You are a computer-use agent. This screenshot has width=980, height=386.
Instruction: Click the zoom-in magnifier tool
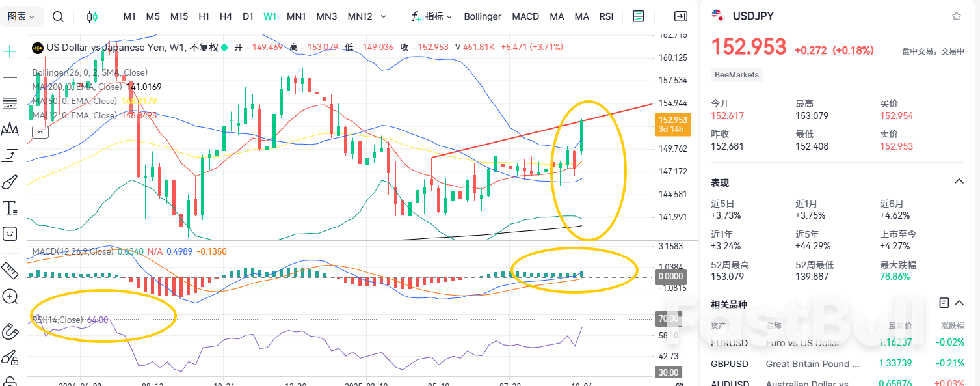[10, 297]
